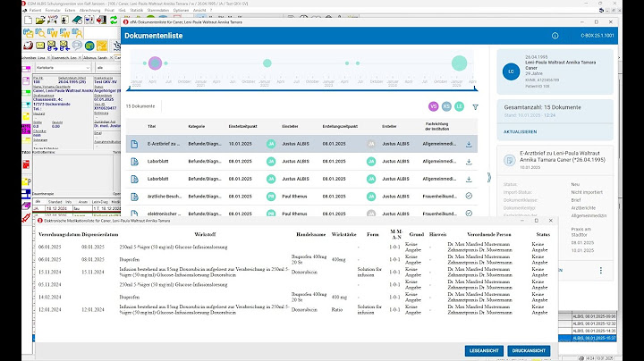The height and width of the screenshot is (361, 644).
Task: Open the document filter funnel icon
Action: (x=475, y=106)
